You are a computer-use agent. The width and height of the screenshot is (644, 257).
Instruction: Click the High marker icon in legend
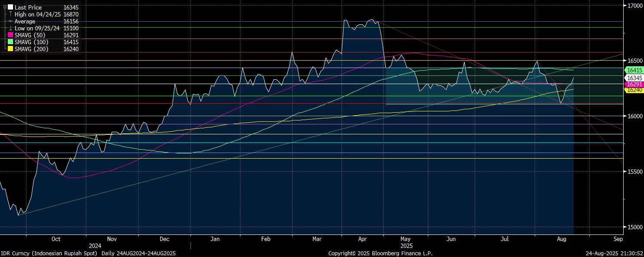click(x=10, y=14)
